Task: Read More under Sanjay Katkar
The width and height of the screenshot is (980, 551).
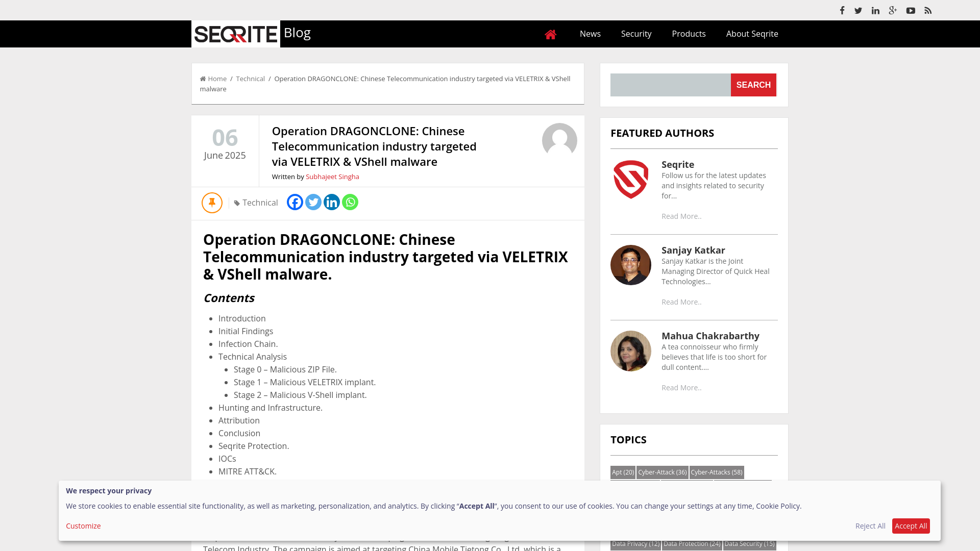Action: pos(681,302)
